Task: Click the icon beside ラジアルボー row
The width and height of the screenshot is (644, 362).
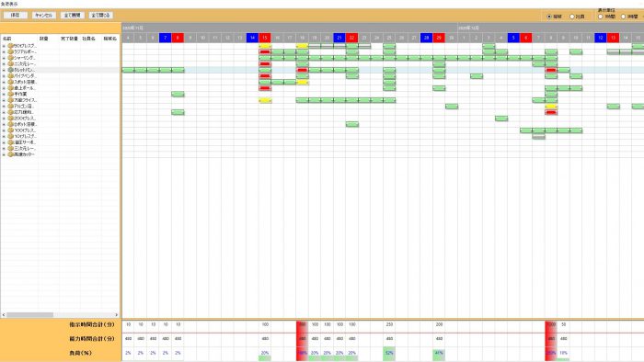Action: [x=11, y=52]
